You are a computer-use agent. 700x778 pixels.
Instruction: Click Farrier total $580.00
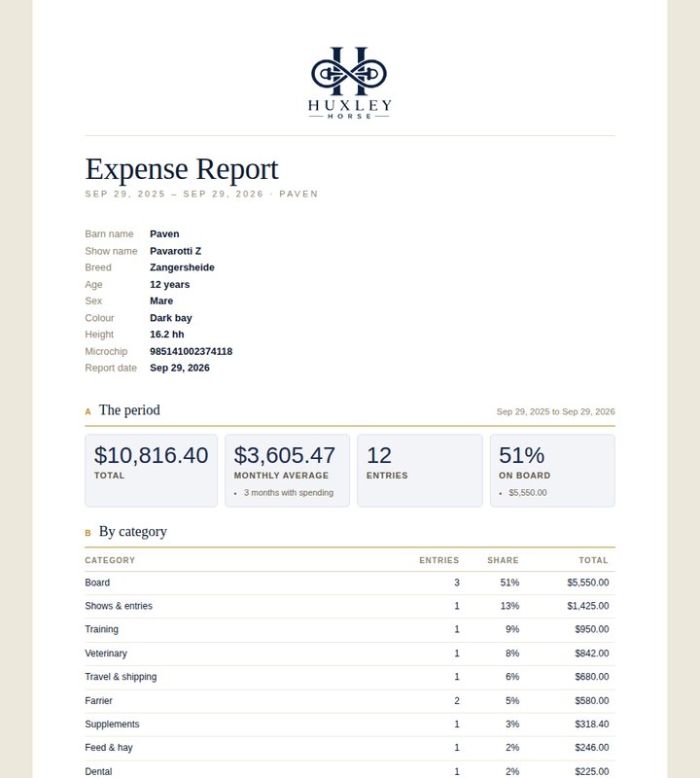(x=592, y=700)
